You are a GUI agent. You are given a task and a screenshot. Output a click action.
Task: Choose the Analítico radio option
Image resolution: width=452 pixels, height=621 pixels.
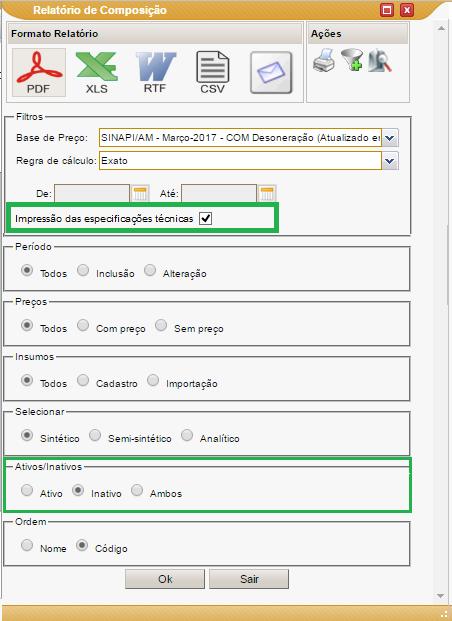[x=187, y=435]
